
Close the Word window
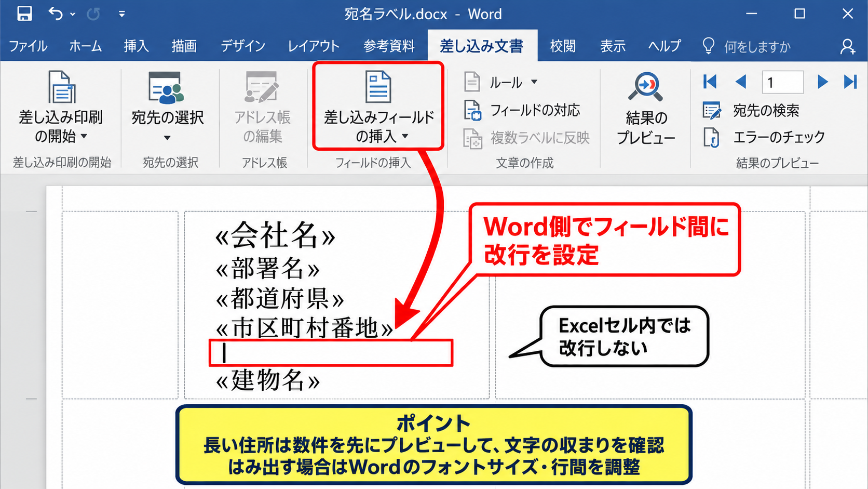(848, 14)
